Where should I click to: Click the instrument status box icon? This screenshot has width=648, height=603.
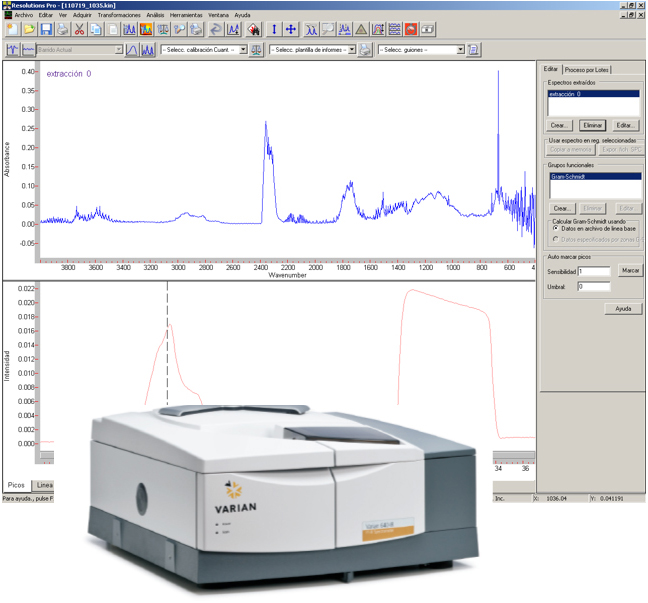[428, 29]
